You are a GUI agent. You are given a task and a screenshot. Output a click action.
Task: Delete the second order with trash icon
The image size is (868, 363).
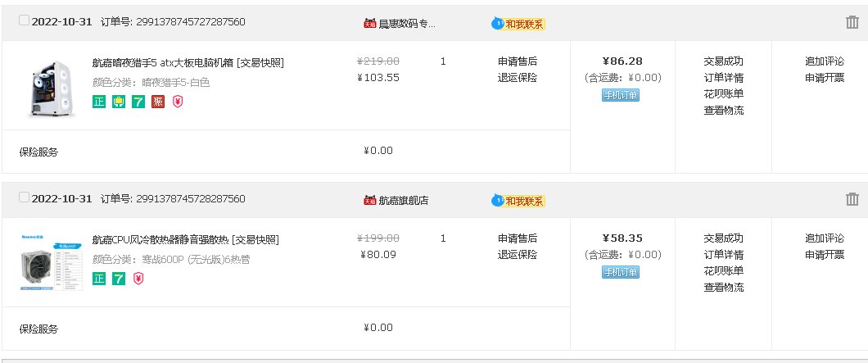pyautogui.click(x=852, y=199)
